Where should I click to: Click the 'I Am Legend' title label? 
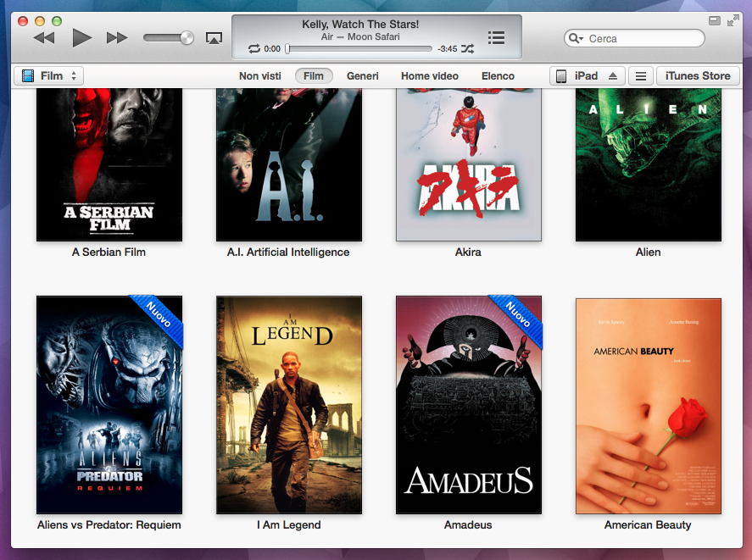(289, 525)
